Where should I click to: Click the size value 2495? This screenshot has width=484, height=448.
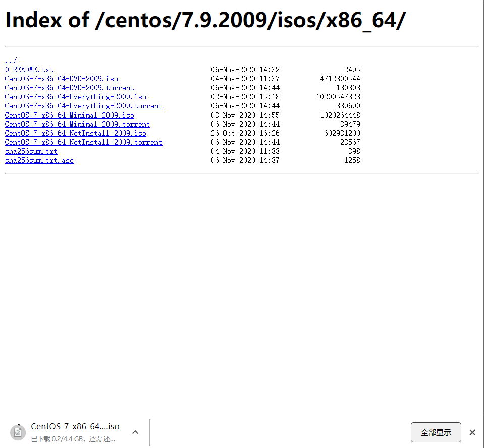[352, 70]
